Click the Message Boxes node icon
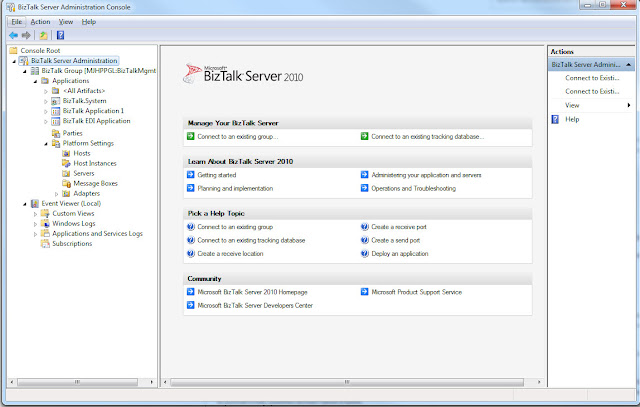 pos(66,184)
